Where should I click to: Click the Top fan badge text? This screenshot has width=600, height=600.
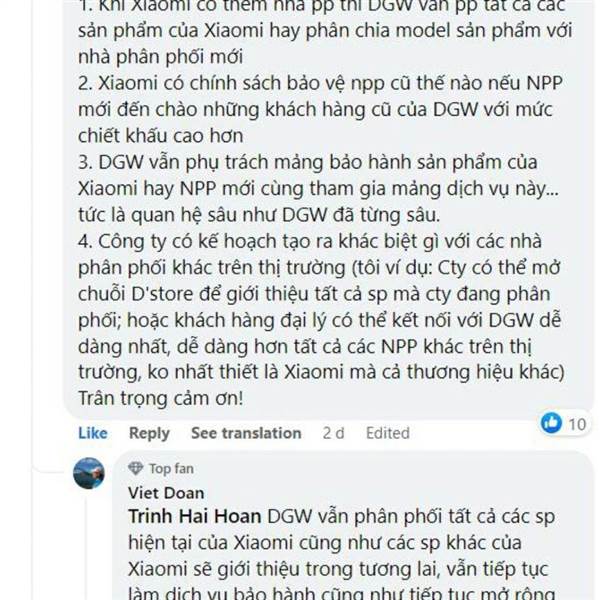171,469
